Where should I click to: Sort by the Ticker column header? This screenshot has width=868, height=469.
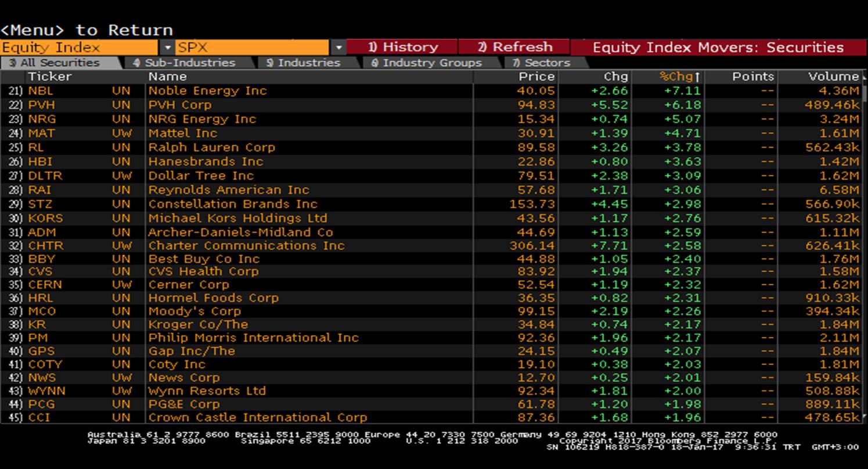50,77
